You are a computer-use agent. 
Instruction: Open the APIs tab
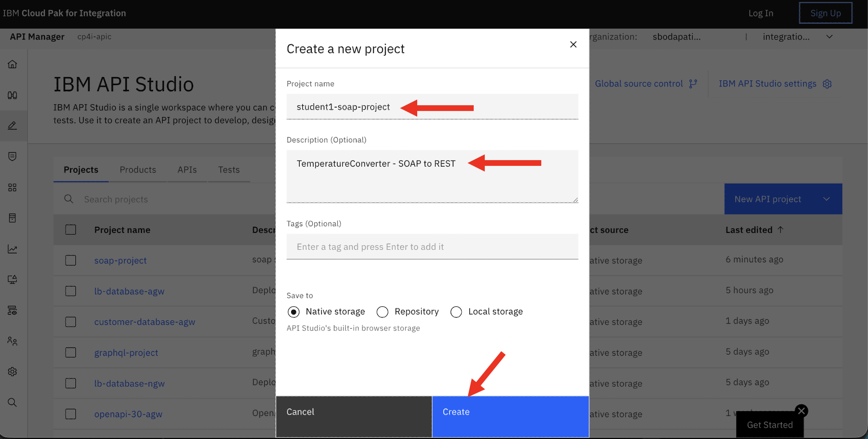(187, 170)
